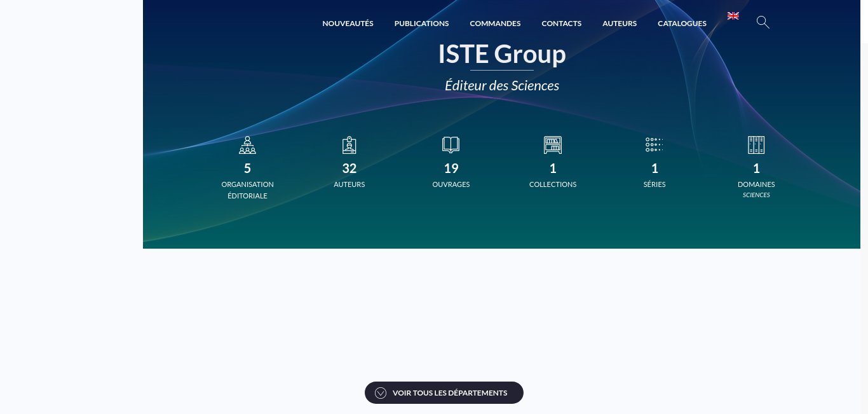The width and height of the screenshot is (868, 414).
Task: Click the Auteurs badge icon
Action: (x=349, y=145)
